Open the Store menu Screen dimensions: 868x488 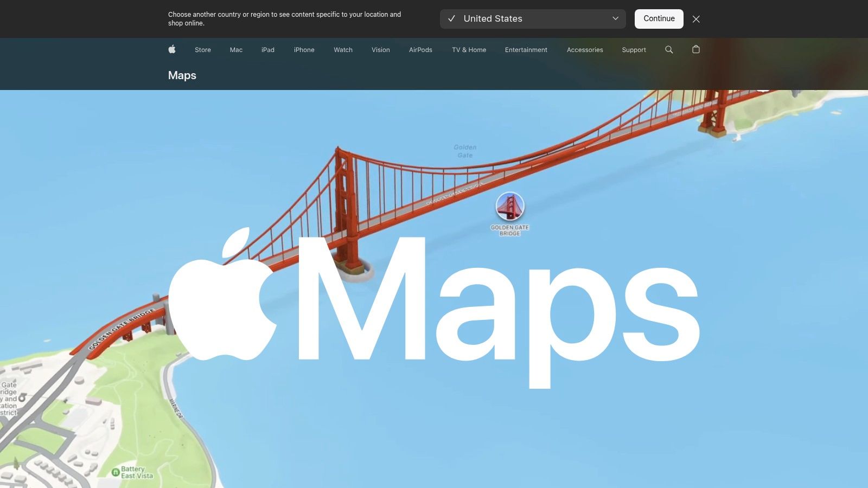pos(203,50)
